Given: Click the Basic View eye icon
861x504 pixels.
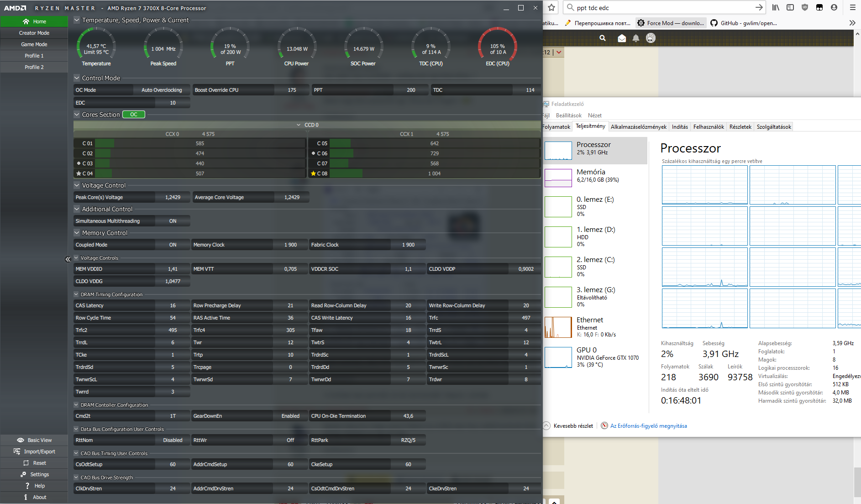Looking at the screenshot, I should (21, 440).
